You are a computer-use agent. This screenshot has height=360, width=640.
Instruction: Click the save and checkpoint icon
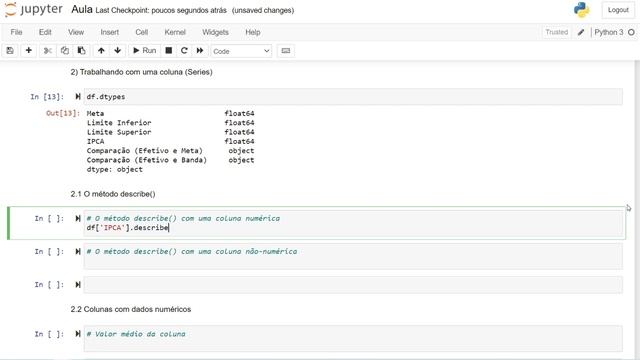pyautogui.click(x=10, y=51)
